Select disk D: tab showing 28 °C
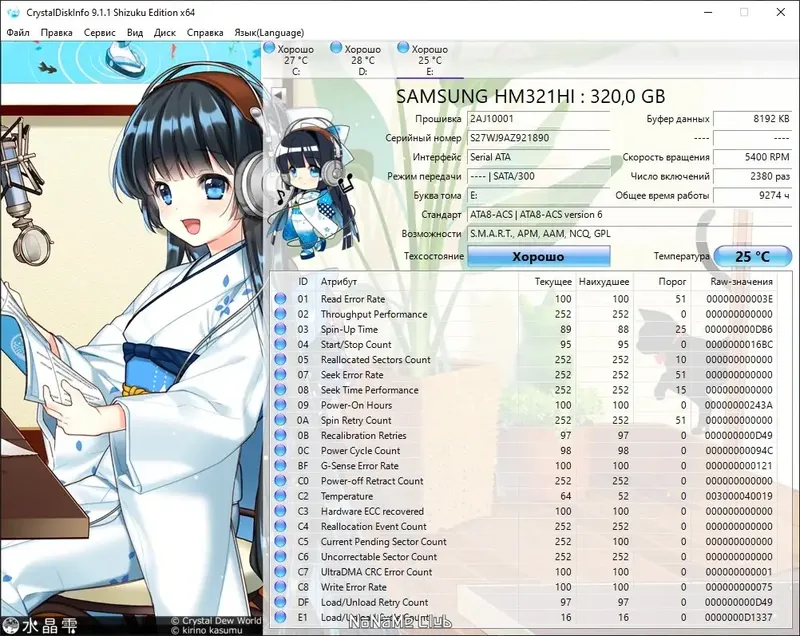 click(x=363, y=60)
